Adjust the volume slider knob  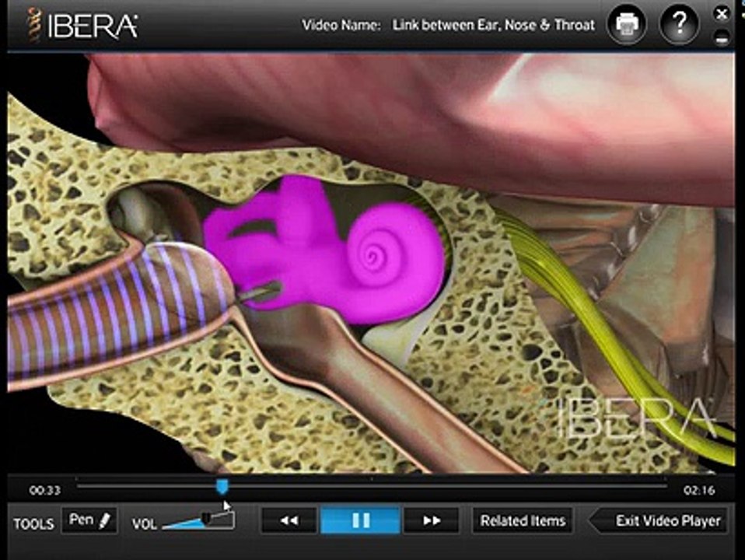206,517
